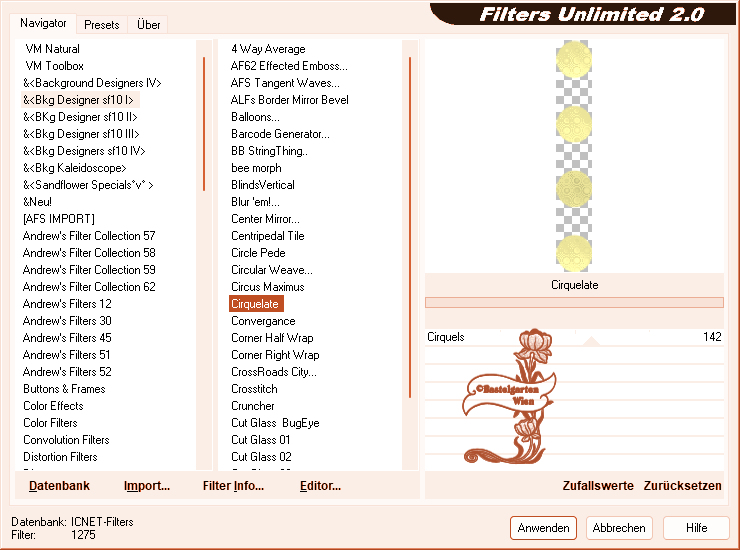Choose Cut Glass BugEye filter
The width and height of the screenshot is (740, 550).
[x=275, y=423]
